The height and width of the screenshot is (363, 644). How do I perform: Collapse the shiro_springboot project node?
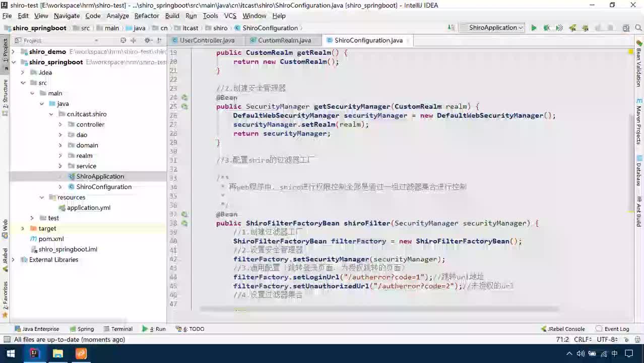coord(14,62)
